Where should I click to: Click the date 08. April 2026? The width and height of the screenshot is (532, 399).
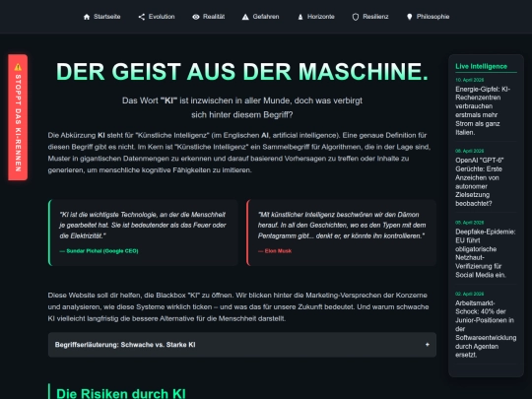point(470,151)
